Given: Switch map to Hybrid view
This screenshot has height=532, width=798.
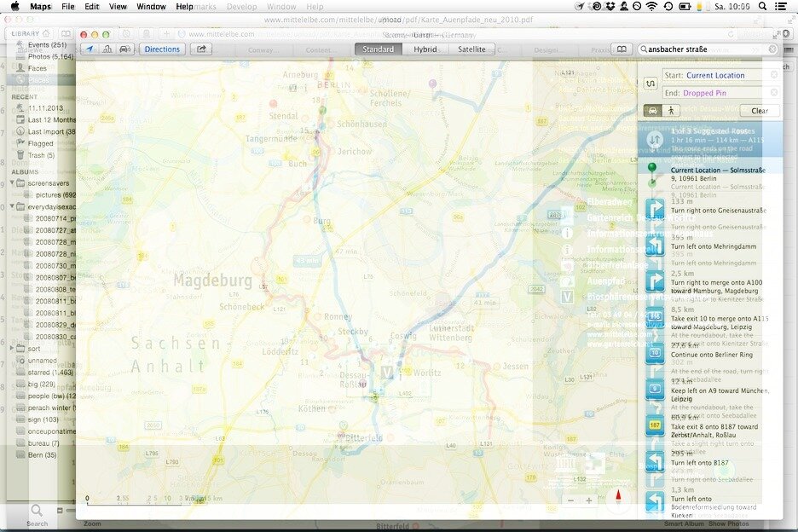Looking at the screenshot, I should [x=425, y=49].
